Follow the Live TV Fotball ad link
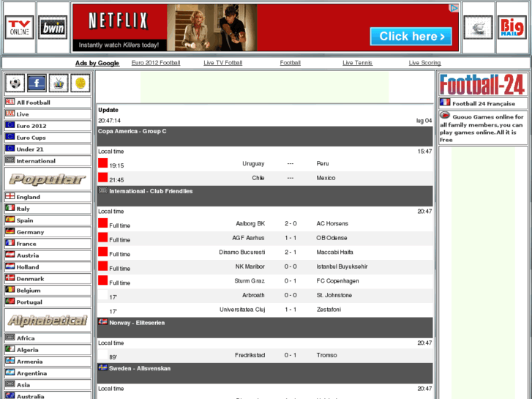532x399 pixels. (x=223, y=63)
